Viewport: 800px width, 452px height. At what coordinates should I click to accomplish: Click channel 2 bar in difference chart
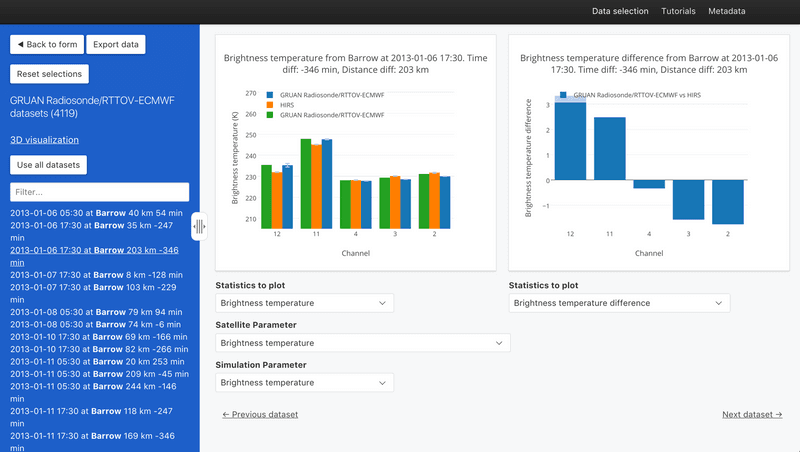click(728, 202)
